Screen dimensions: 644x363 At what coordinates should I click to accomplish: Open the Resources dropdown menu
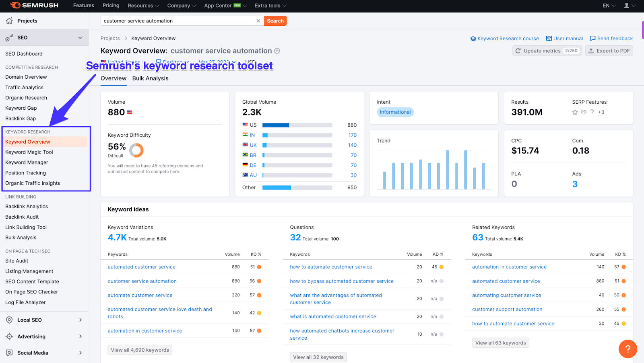143,6
